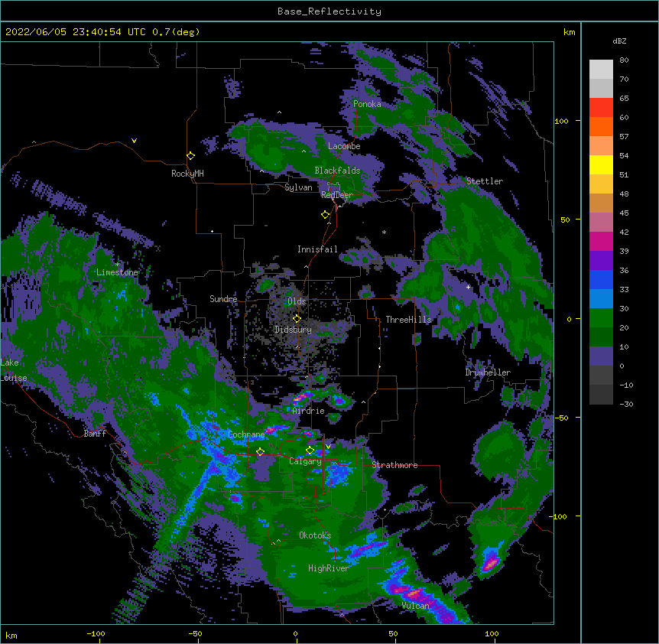Image resolution: width=659 pixels, height=644 pixels.
Task: Click the Blackfalds city label
Action: click(x=337, y=171)
